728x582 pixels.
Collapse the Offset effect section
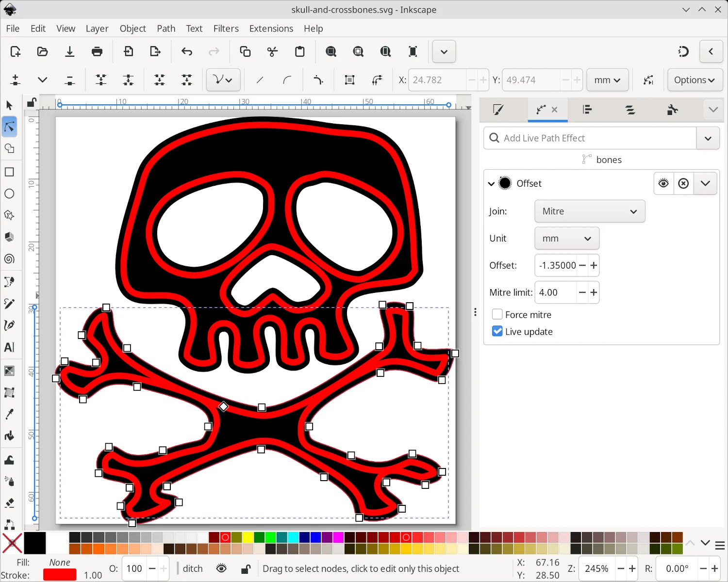pos(491,183)
